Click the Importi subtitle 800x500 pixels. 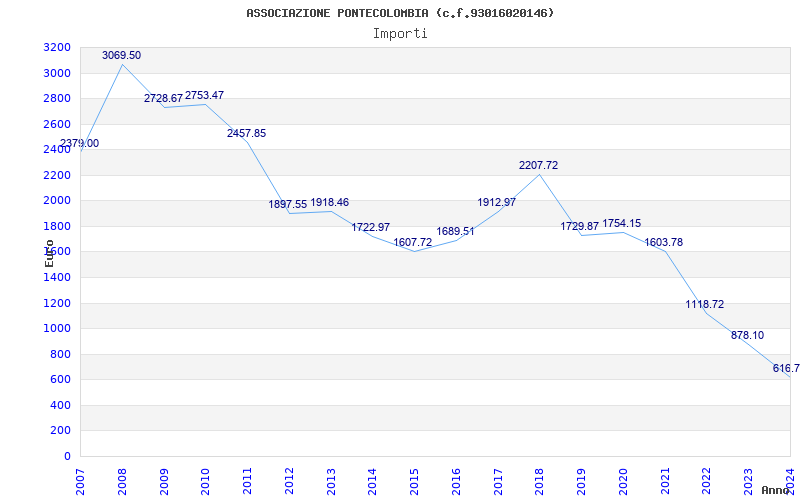point(400,34)
